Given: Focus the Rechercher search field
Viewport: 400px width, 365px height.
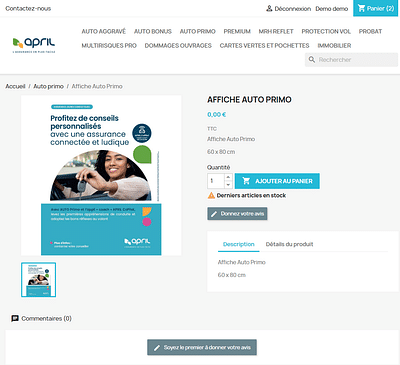Looking at the screenshot, I should pyautogui.click(x=351, y=60).
